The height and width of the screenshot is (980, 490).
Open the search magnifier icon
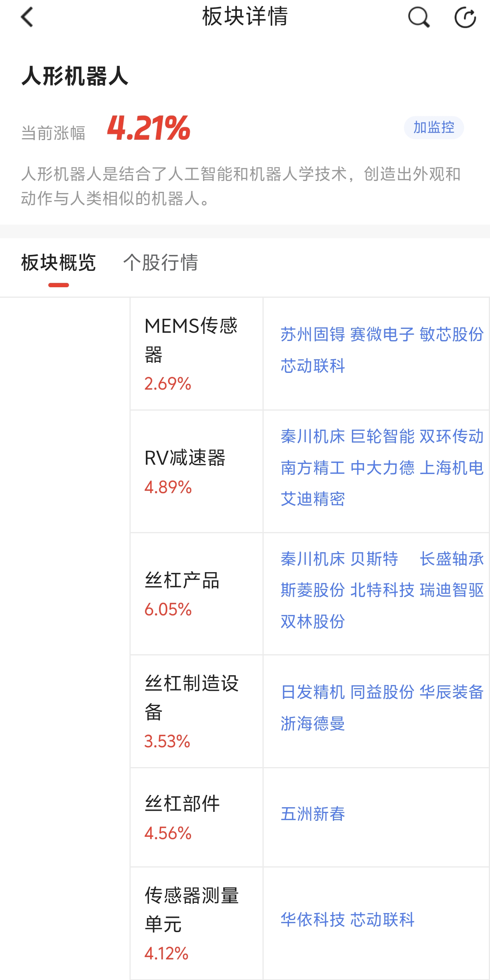pyautogui.click(x=419, y=18)
